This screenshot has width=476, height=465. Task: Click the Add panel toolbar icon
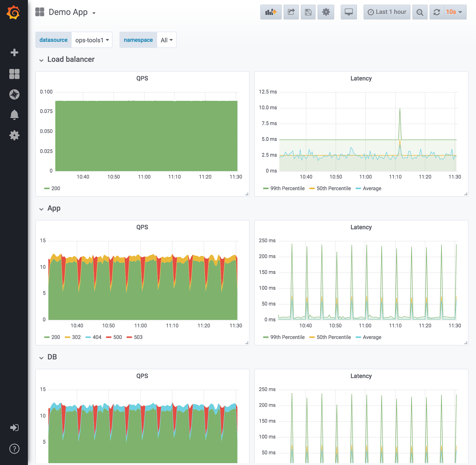pyautogui.click(x=271, y=12)
